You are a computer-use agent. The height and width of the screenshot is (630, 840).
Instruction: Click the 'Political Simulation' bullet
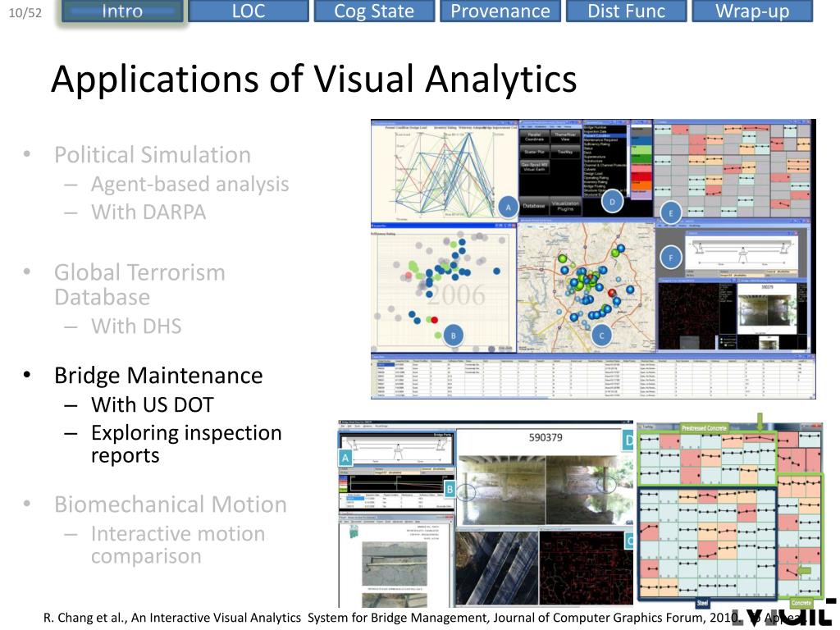153,155
